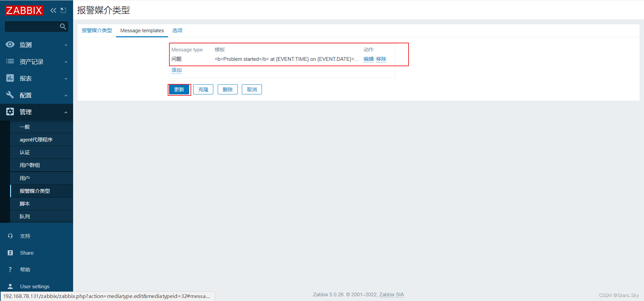Collapse sidebar with double-chevron icon
644x301 pixels.
(x=53, y=10)
